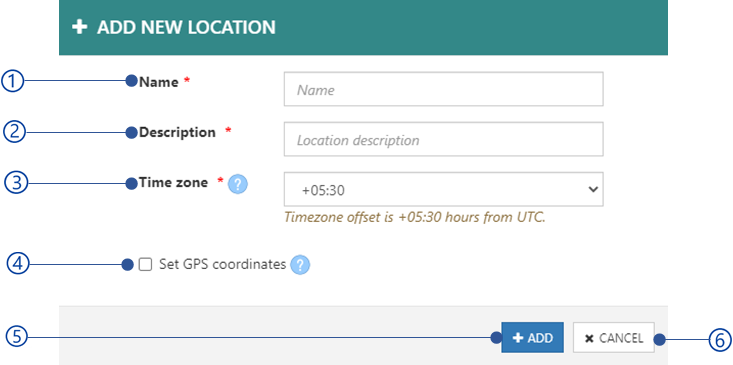Click the ADD button
This screenshot has height=365, width=733.
[x=532, y=337]
